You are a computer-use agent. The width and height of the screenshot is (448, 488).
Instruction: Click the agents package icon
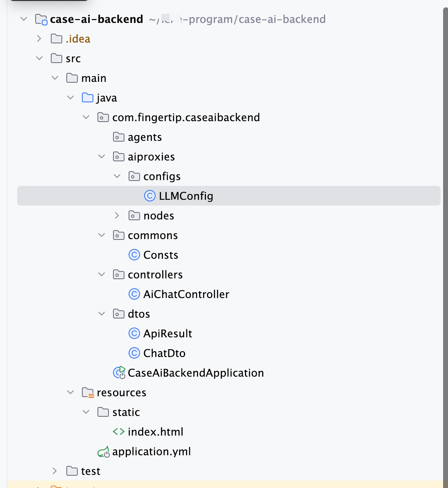[119, 137]
